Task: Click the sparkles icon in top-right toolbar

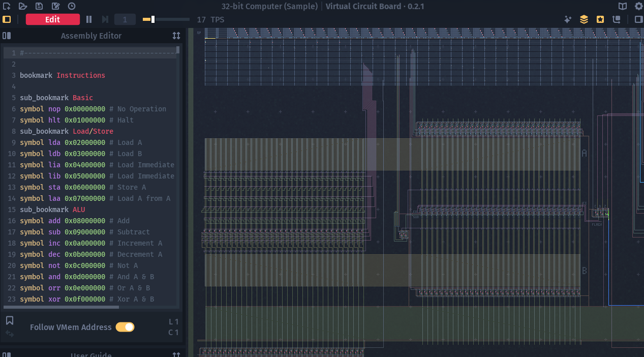Action: pyautogui.click(x=568, y=19)
